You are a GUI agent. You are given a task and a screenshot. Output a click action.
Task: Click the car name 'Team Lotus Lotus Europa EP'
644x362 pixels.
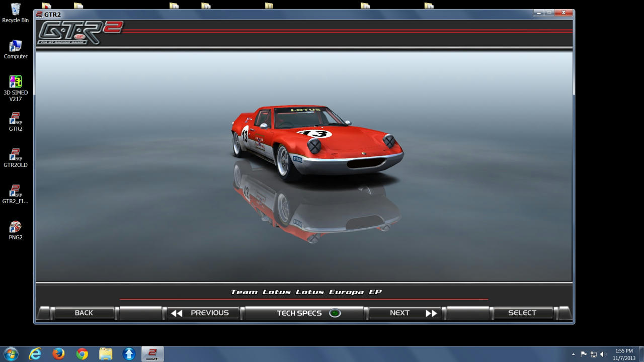tap(306, 292)
